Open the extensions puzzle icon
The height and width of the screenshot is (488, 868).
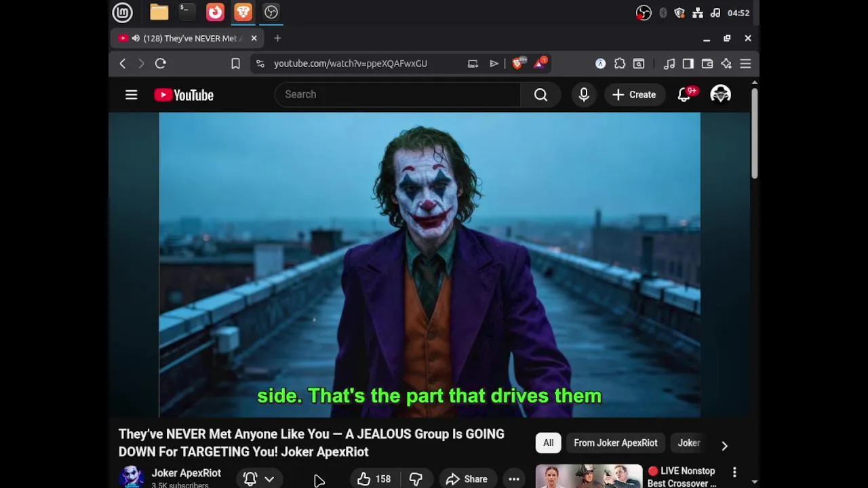click(x=619, y=64)
